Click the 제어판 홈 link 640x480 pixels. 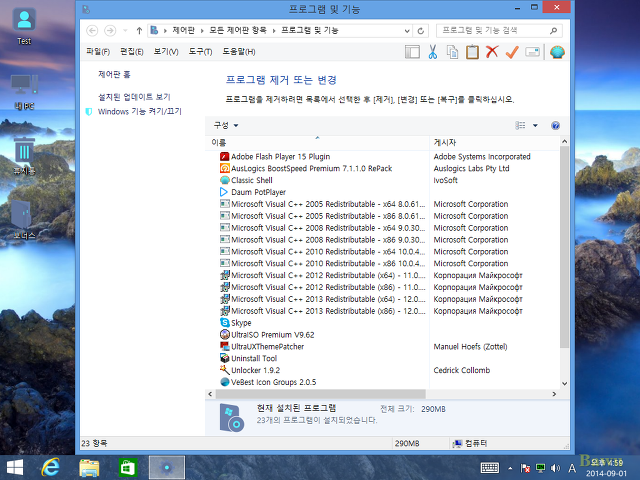114,74
